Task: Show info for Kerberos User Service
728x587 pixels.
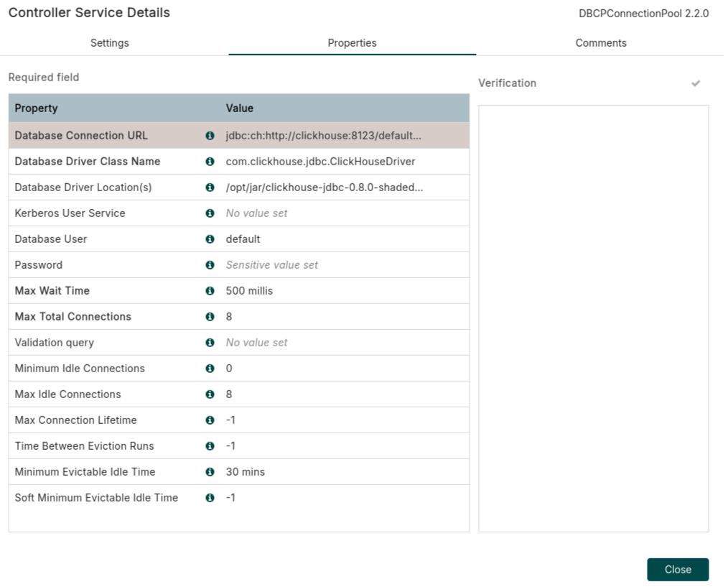Action: [210, 213]
